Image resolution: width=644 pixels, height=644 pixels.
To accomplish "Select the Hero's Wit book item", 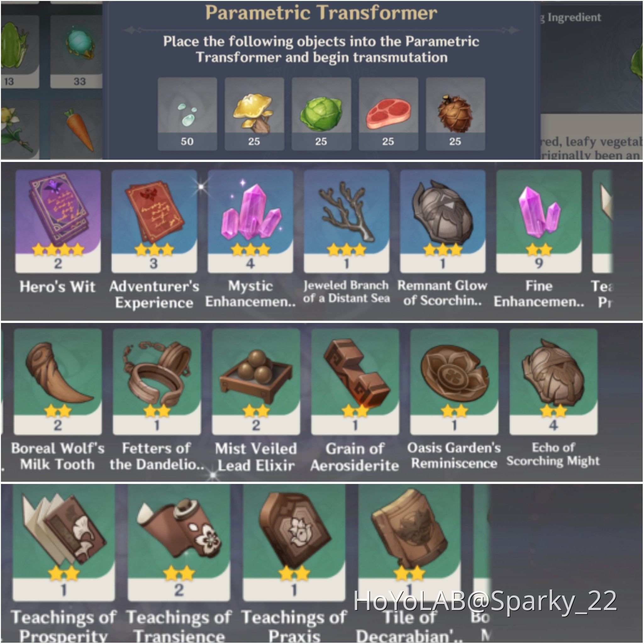I will click(x=58, y=221).
